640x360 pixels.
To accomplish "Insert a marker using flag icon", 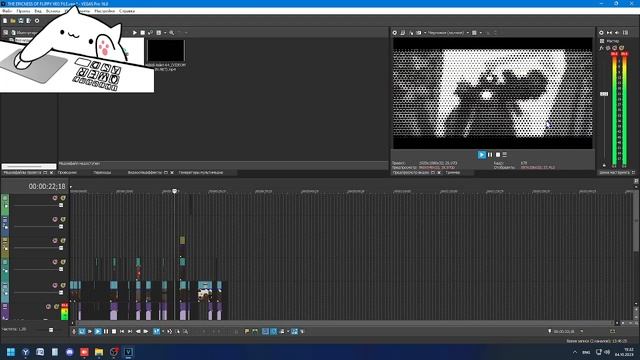I will click(x=247, y=331).
